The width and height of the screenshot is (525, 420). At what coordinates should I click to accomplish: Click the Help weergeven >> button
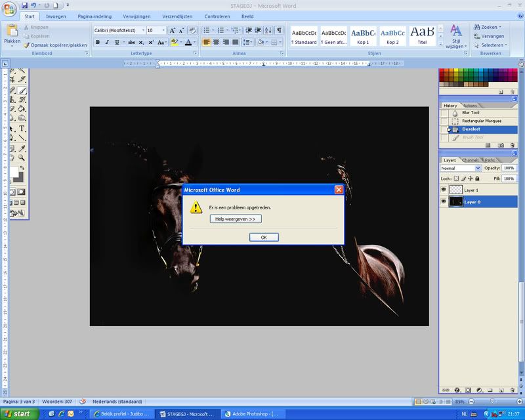point(236,219)
